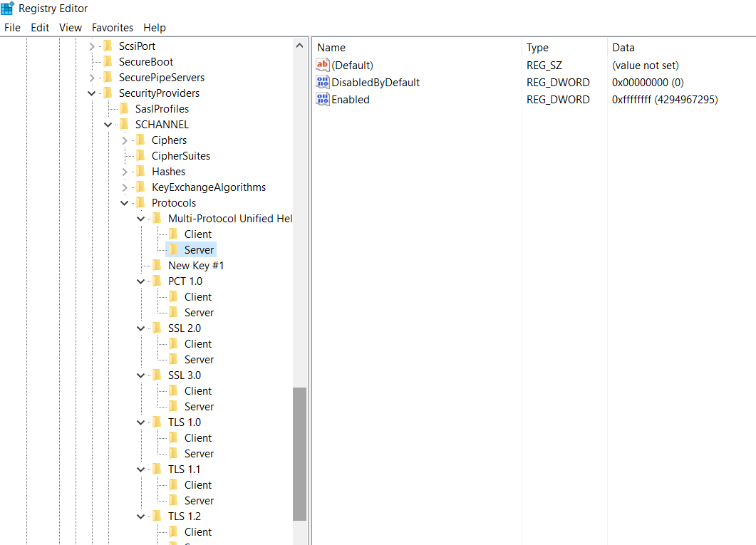
Task: Select the TLS 1.1 folder icon
Action: 157,469
